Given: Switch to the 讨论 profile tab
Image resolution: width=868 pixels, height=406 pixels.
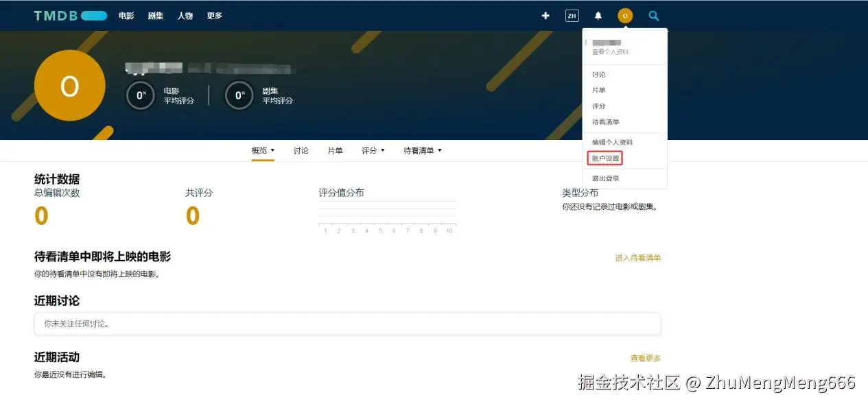Looking at the screenshot, I should [x=301, y=151].
